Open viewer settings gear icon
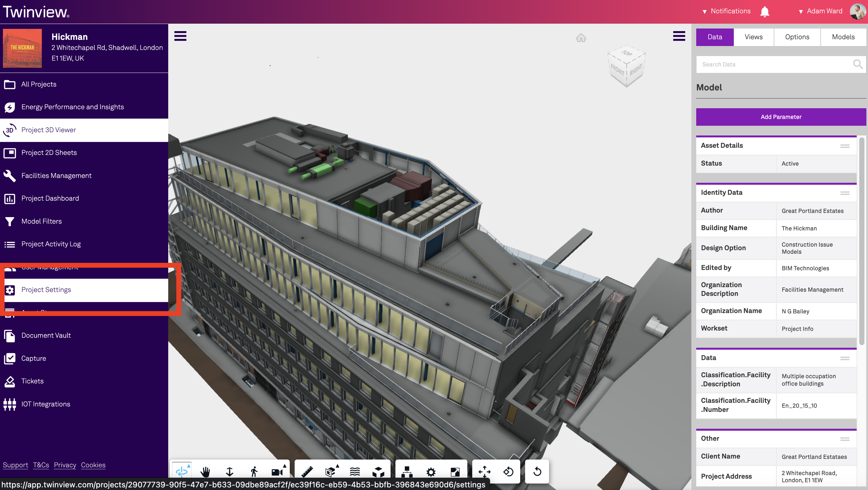 [x=431, y=472]
